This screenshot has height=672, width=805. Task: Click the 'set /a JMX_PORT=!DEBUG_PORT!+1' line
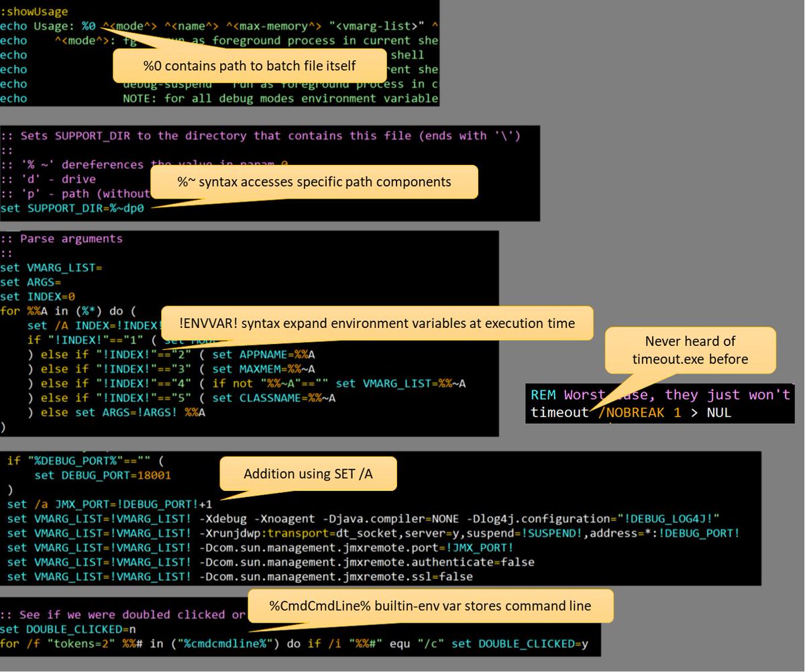110,504
